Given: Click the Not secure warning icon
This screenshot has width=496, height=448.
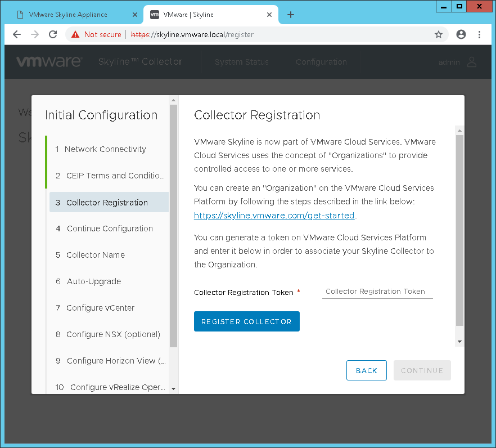Looking at the screenshot, I should (x=75, y=34).
